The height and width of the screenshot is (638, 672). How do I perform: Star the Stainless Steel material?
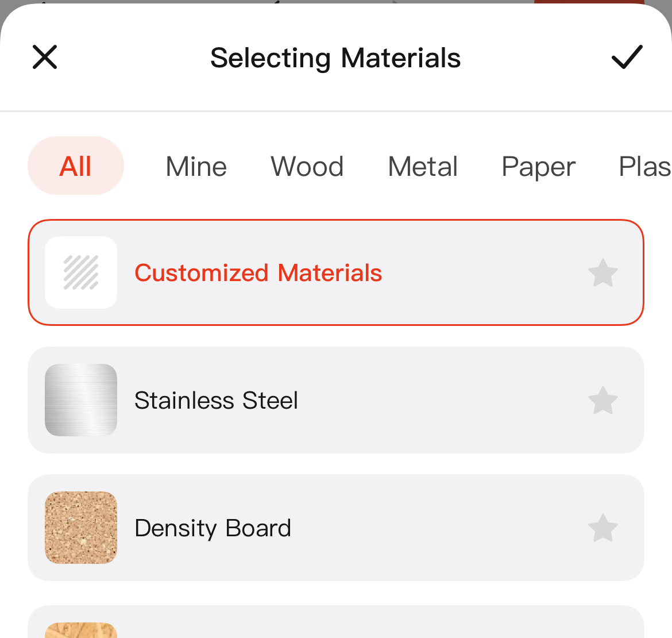pyautogui.click(x=603, y=401)
